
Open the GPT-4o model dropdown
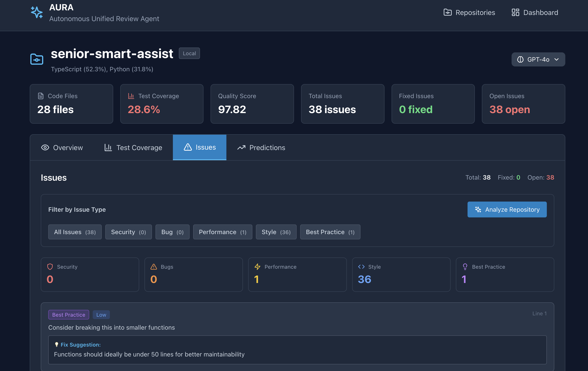pyautogui.click(x=538, y=59)
